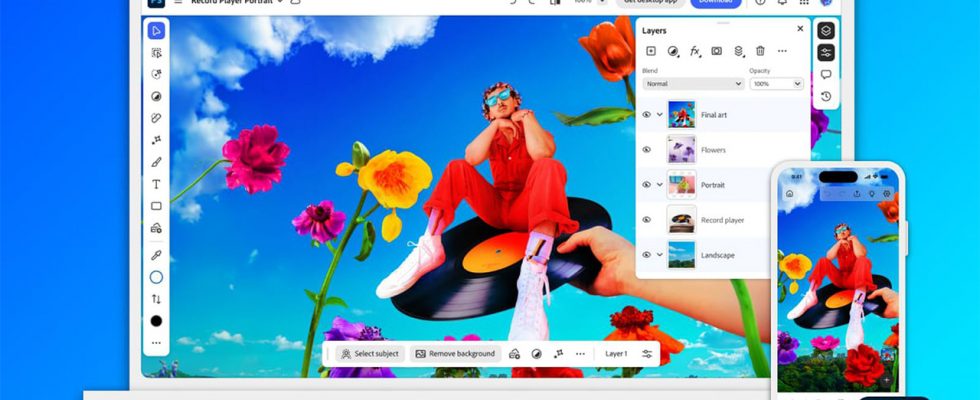Viewport: 980px width, 400px height.
Task: Open Quick Actions sparkles in left toolbar
Action: (x=156, y=140)
